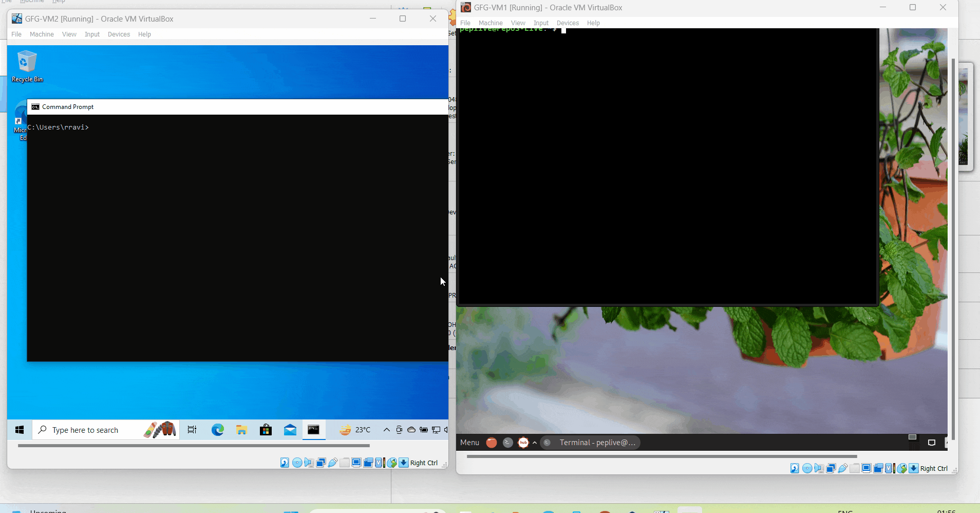Click hard disk activity icon in GFG-VM2 status bar

click(x=285, y=463)
